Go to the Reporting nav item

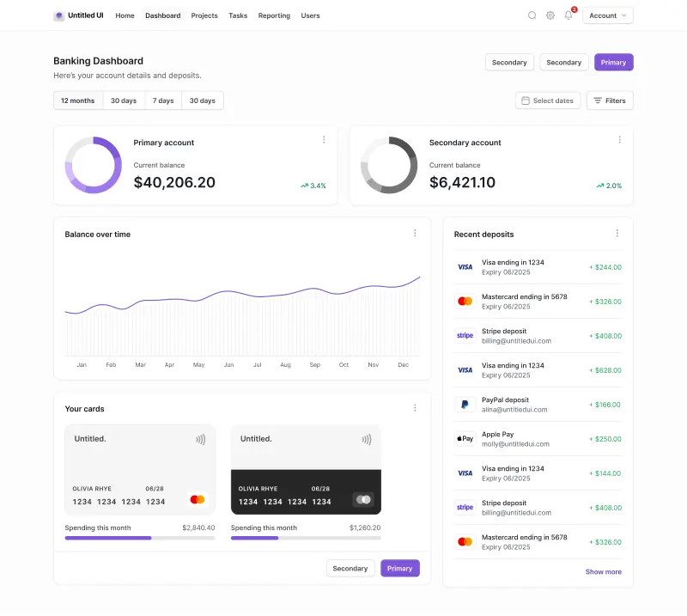point(274,15)
